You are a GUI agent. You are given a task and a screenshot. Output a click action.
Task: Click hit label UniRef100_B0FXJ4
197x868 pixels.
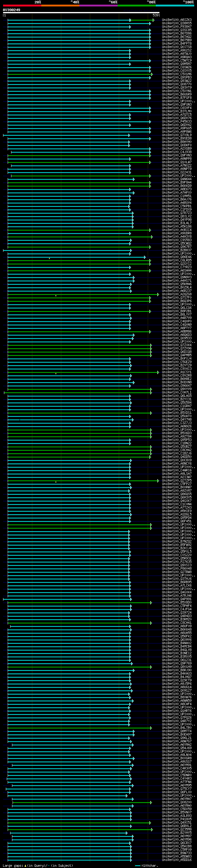point(177,358)
